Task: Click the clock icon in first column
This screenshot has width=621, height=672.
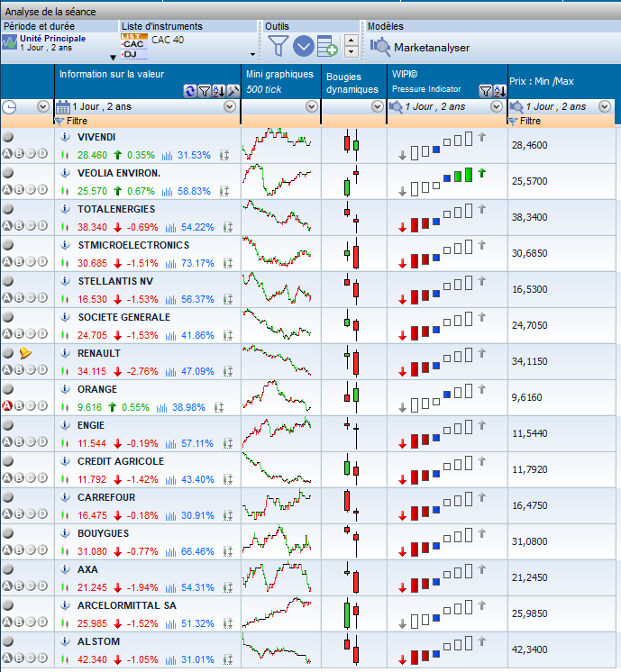Action: (9, 106)
